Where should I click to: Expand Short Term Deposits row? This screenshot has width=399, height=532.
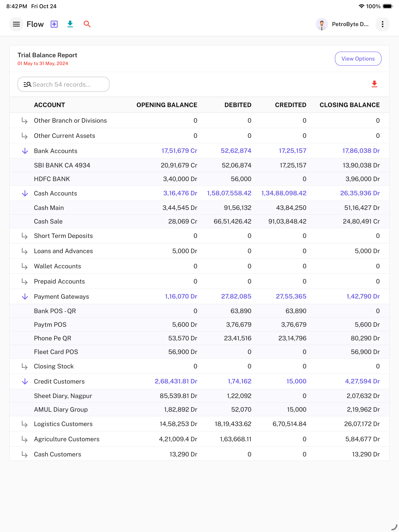(x=25, y=236)
